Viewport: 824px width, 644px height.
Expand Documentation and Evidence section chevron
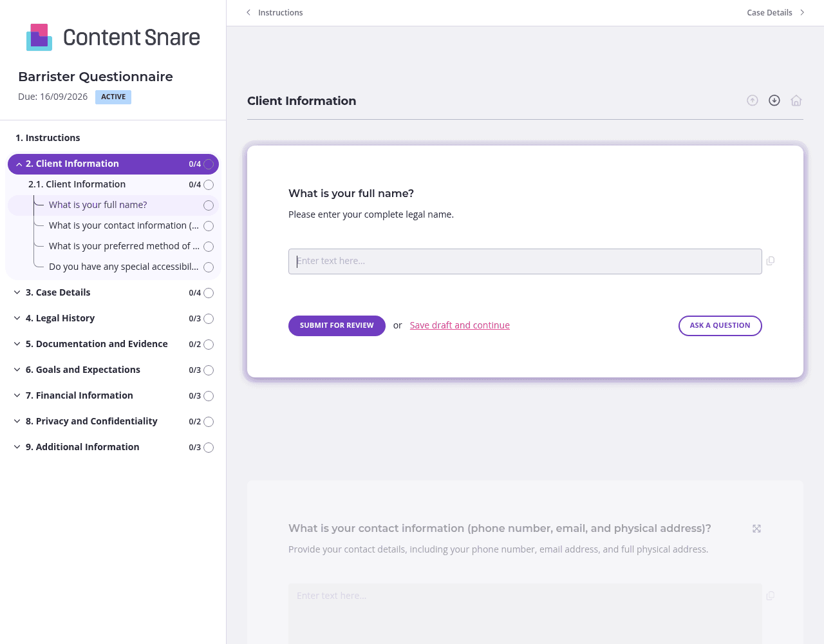[x=17, y=344]
